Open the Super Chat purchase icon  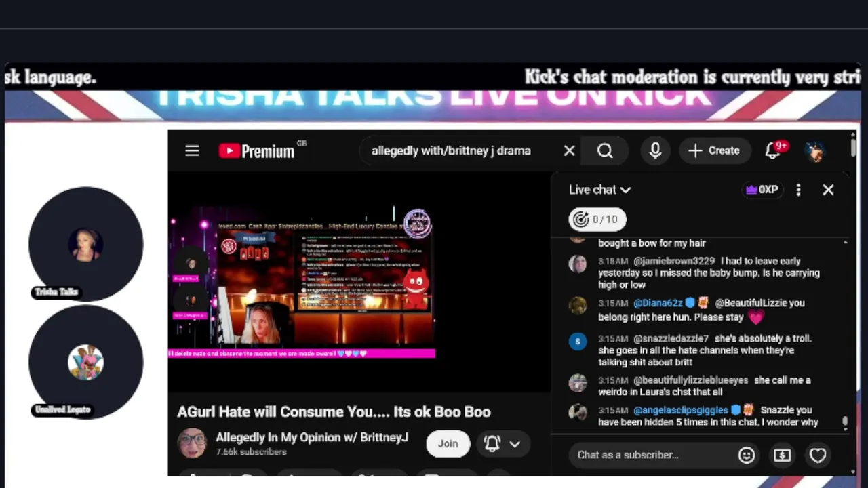coord(782,455)
